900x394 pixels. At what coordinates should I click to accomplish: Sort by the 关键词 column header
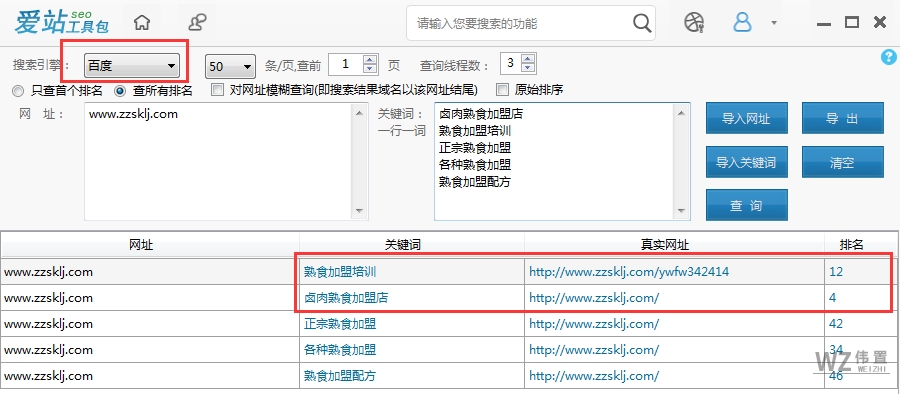tap(412, 245)
